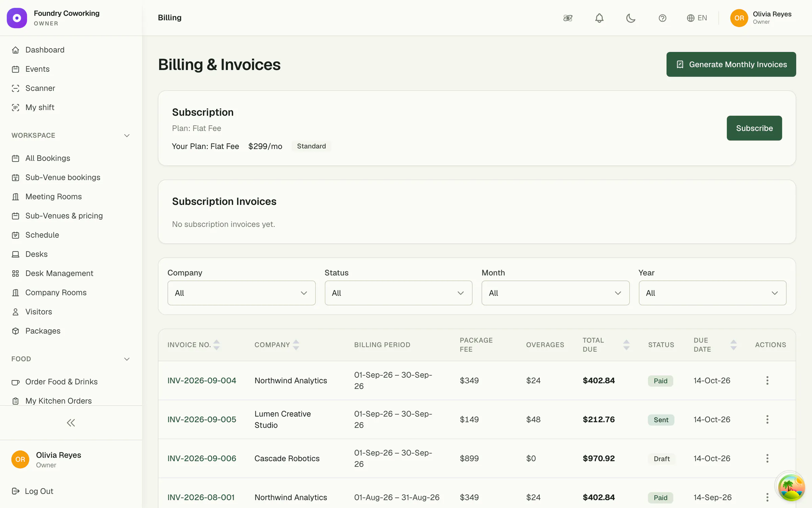Screen dimensions: 812x508
Task: Click the $48 overages value
Action: coord(533,419)
